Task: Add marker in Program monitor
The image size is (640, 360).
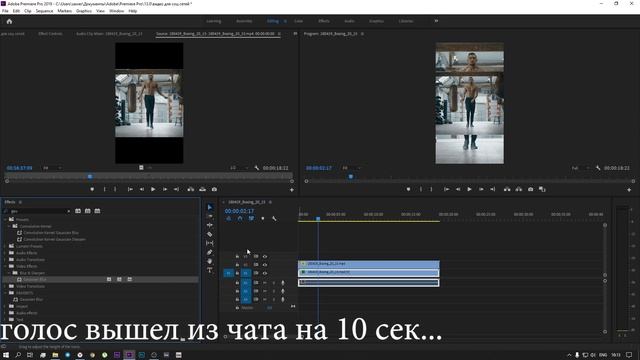Action: (x=408, y=189)
